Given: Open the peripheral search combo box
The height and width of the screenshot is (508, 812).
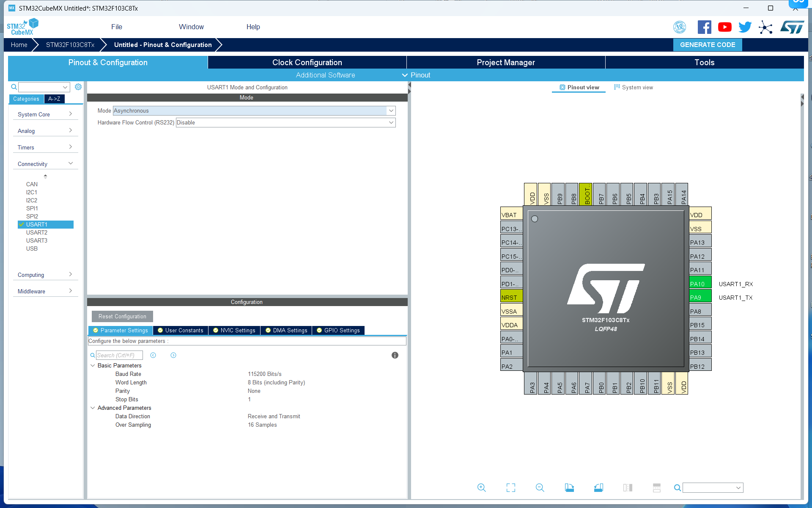Looking at the screenshot, I should [x=44, y=87].
